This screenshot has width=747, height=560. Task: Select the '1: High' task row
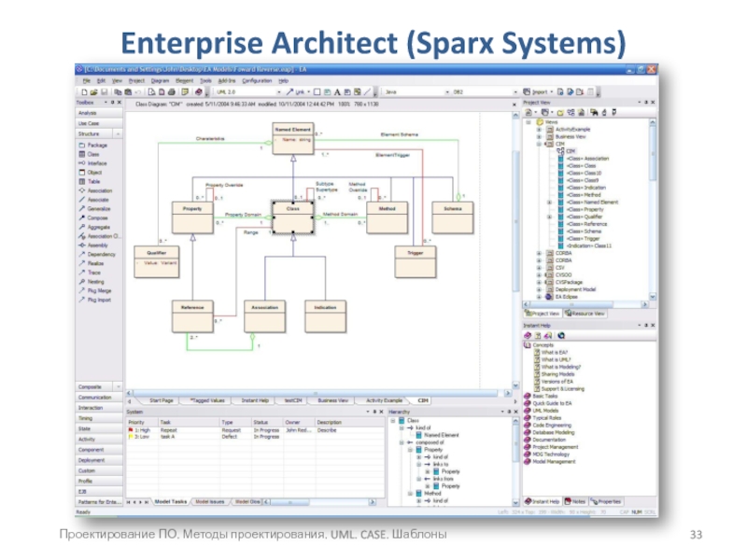(x=255, y=430)
